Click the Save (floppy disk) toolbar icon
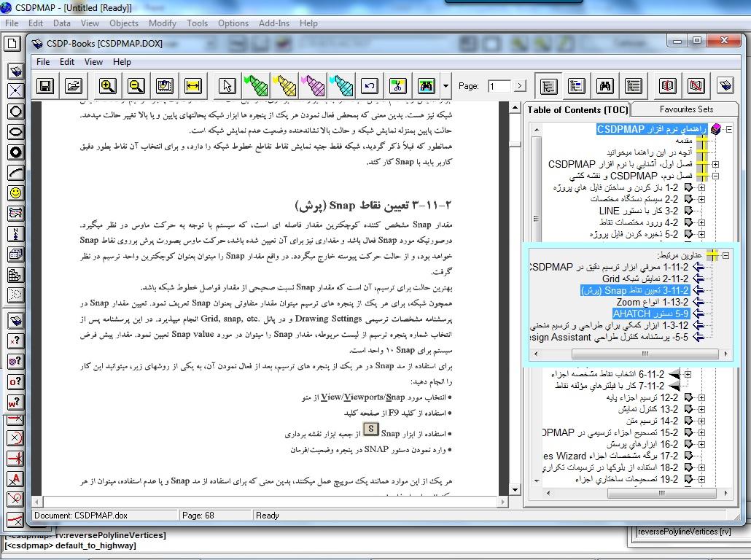The image size is (751, 560). pos(46,86)
